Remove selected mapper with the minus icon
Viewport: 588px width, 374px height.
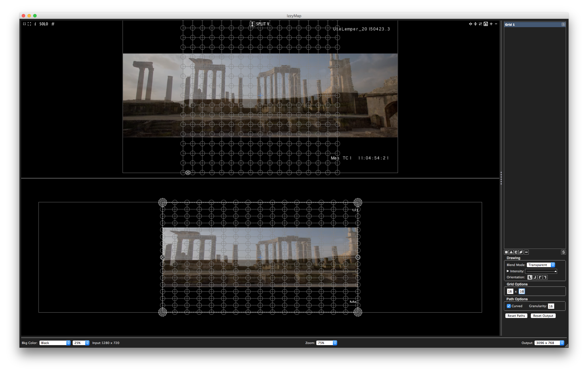tap(527, 252)
